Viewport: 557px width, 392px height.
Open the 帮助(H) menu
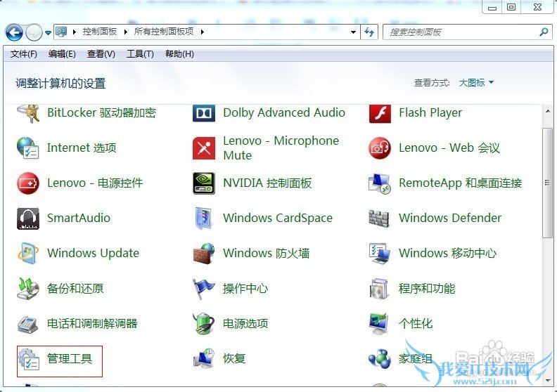point(180,54)
